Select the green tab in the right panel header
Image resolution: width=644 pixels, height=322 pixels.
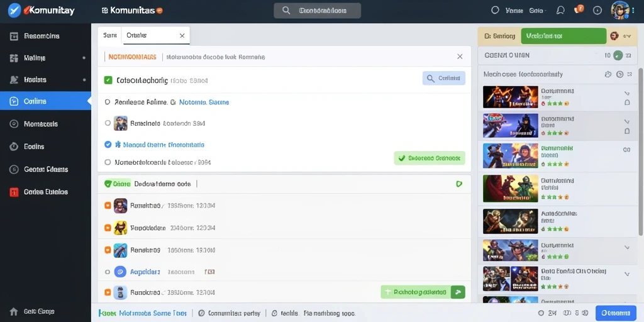[x=563, y=36]
